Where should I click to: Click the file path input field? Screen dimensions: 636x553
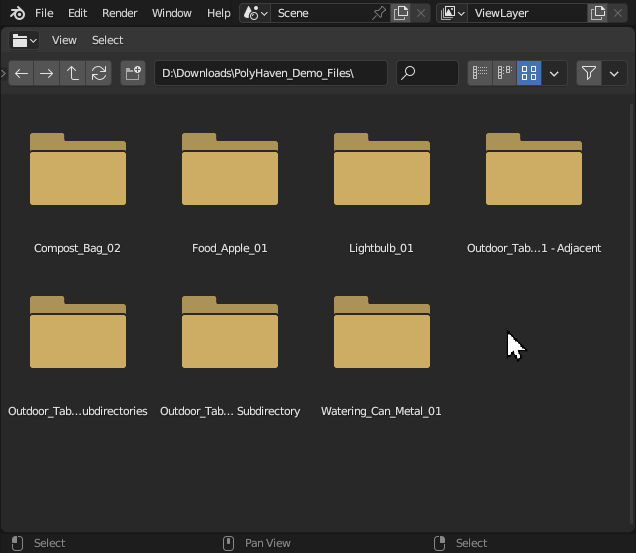tap(270, 73)
